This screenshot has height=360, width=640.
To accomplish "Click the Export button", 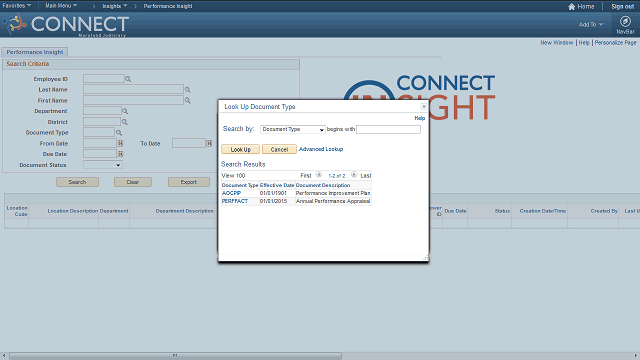I will pos(189,182).
